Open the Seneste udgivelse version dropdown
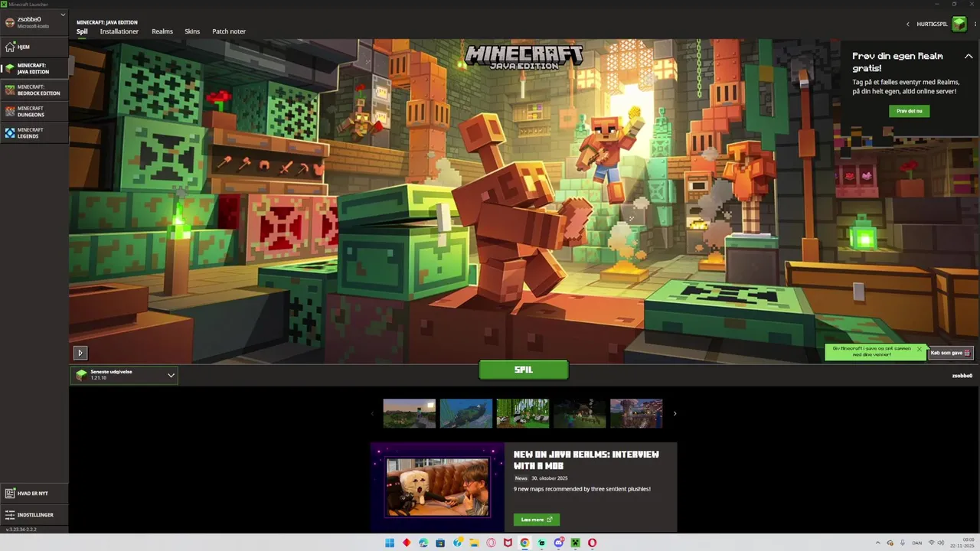The width and height of the screenshot is (980, 551). [124, 375]
